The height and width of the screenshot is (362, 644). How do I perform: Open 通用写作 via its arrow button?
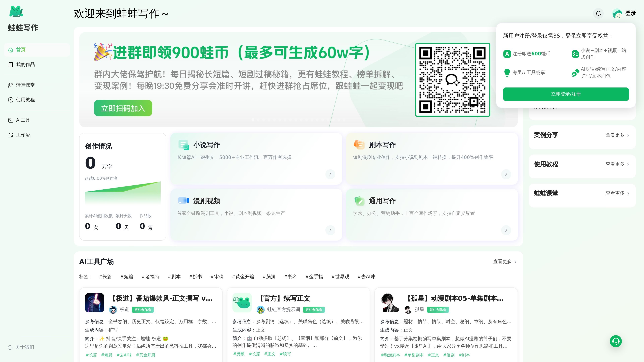tap(506, 230)
